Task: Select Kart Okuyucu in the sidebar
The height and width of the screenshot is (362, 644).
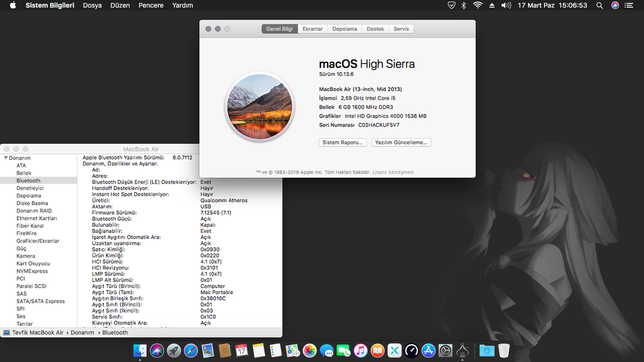Action: [33, 263]
